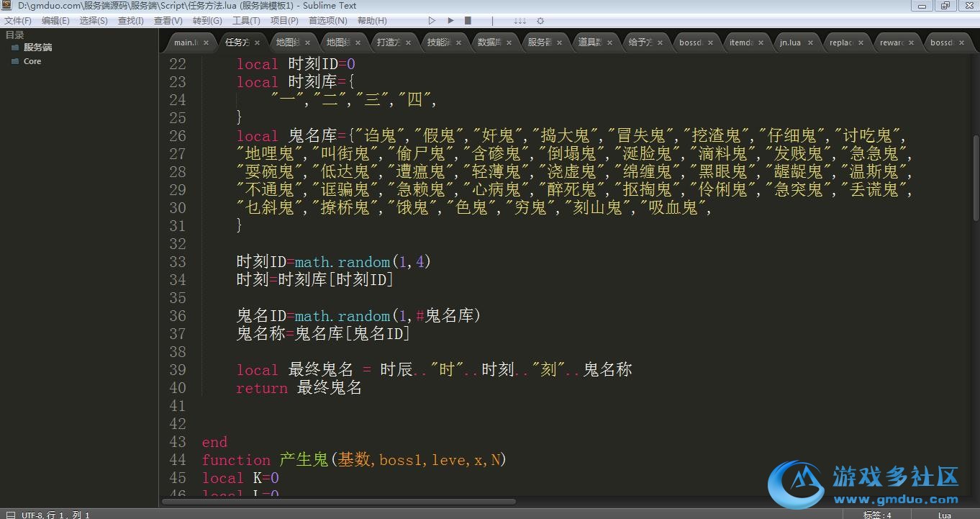Image resolution: width=980 pixels, height=519 pixels.
Task: Click 'local 最终鬼名' on line 39
Action: 295,370
